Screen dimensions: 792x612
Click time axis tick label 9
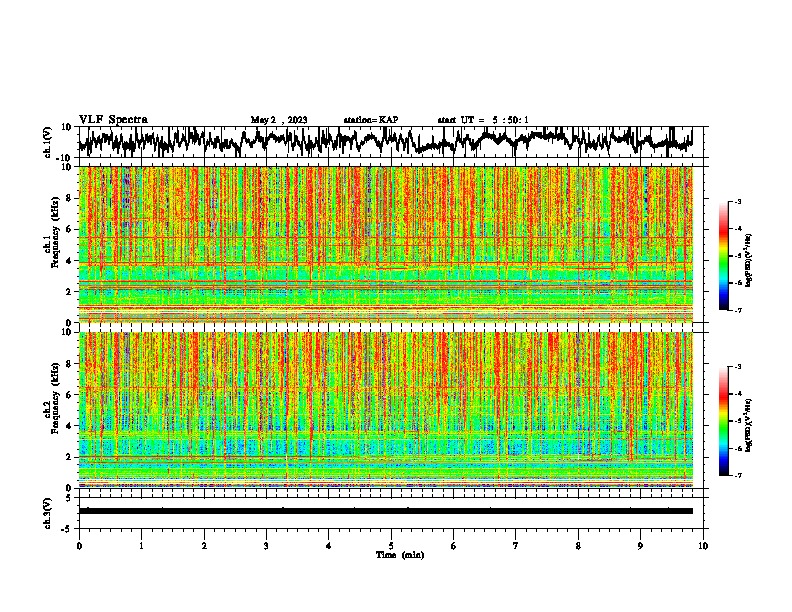[640, 546]
